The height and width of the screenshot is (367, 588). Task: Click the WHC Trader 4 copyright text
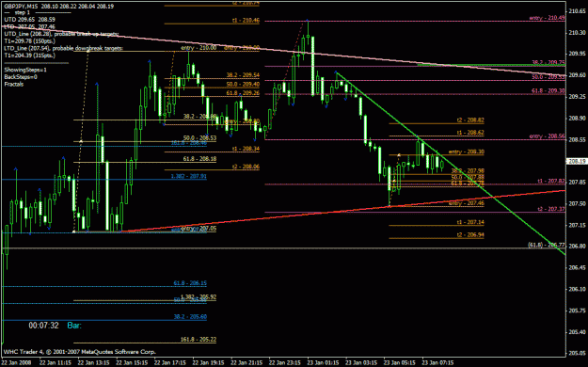click(80, 352)
